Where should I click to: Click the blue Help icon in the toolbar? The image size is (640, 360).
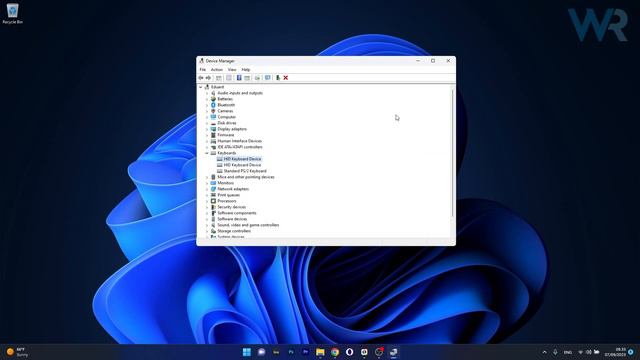[x=239, y=78]
